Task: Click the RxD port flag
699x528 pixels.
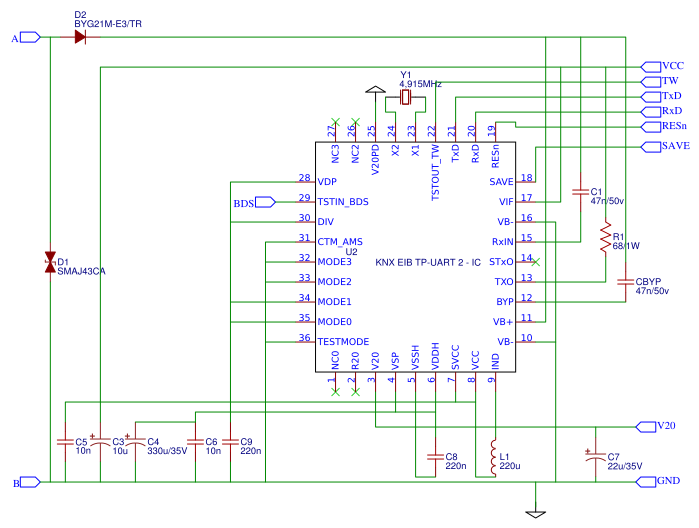Action: [651, 112]
